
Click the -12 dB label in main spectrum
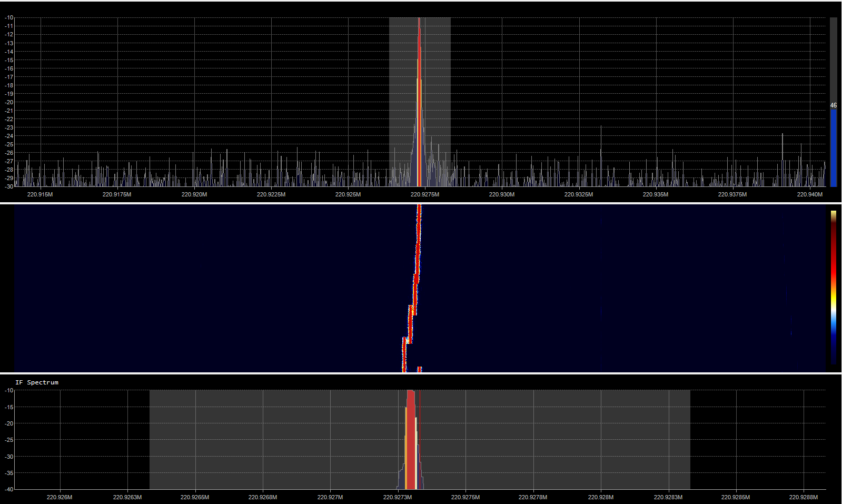pyautogui.click(x=9, y=34)
